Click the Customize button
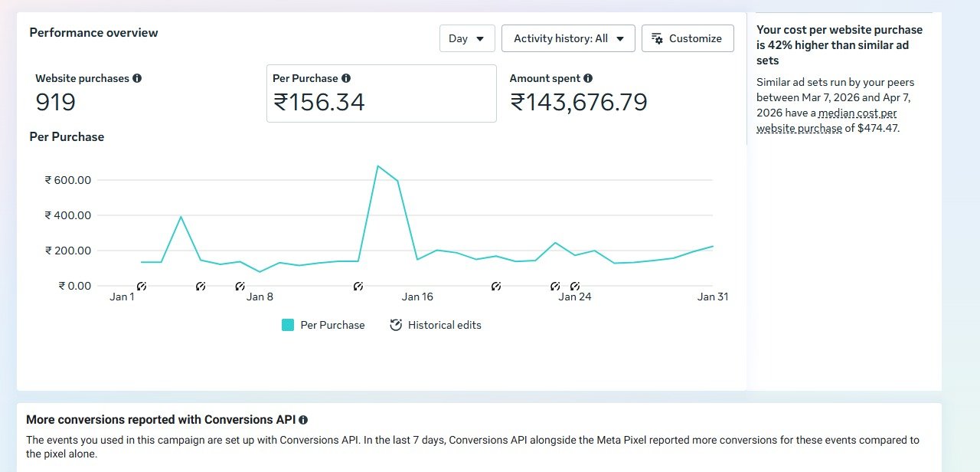This screenshot has height=472, width=980. click(x=688, y=38)
